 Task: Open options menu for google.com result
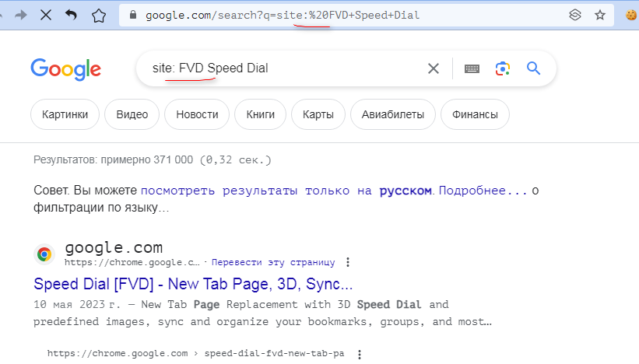(348, 262)
